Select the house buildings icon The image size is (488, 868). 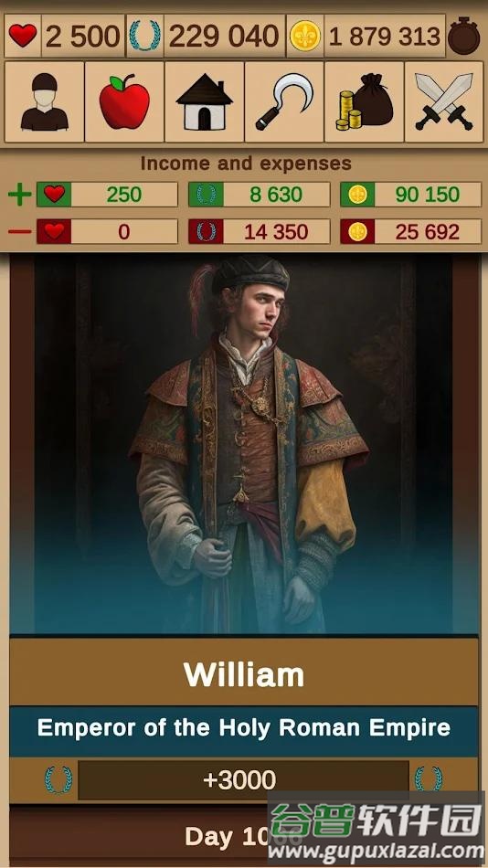point(205,101)
